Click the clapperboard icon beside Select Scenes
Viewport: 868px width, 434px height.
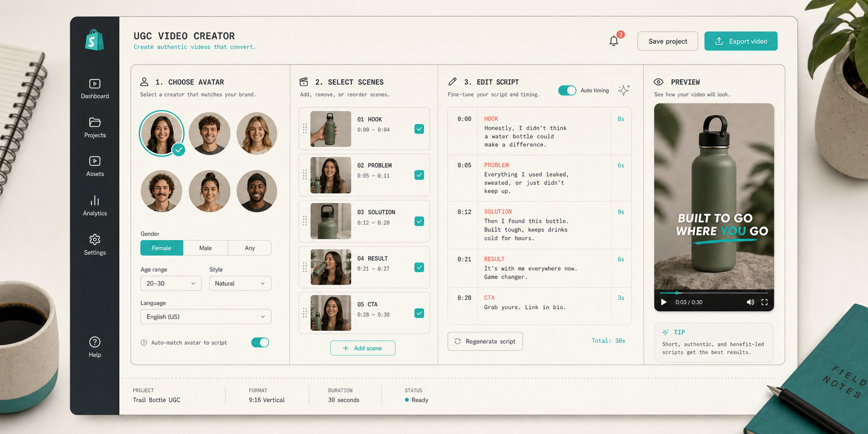click(304, 82)
